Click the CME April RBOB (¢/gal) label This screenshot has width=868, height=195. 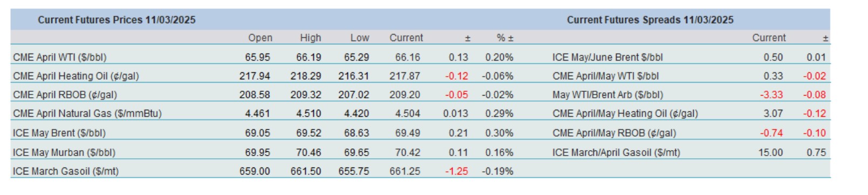coord(65,95)
